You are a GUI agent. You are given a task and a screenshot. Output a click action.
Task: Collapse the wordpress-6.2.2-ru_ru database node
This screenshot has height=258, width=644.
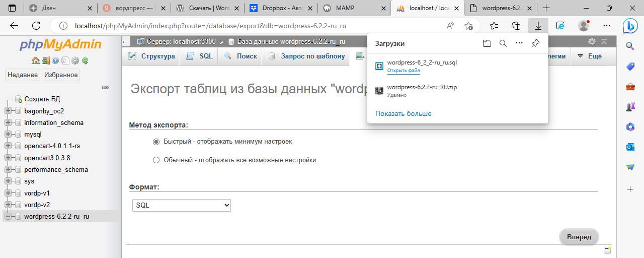8,217
